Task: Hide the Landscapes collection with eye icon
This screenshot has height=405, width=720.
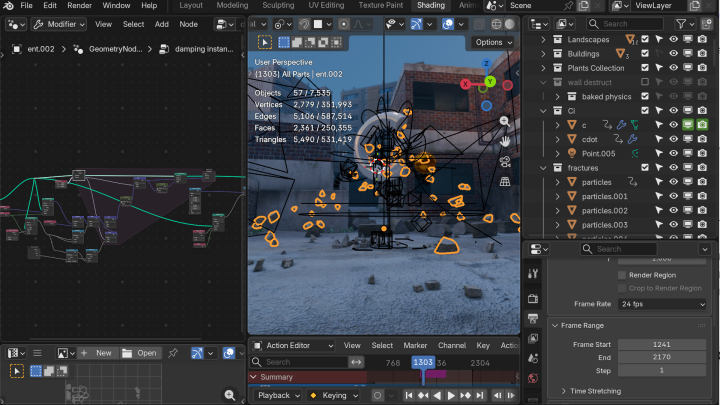Action: (673, 39)
